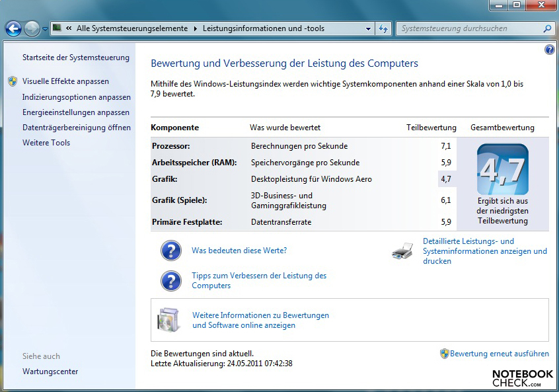Click the 4,7 Gesamtbewertung score badge
Viewport: 559px width, 392px height.
[503, 169]
